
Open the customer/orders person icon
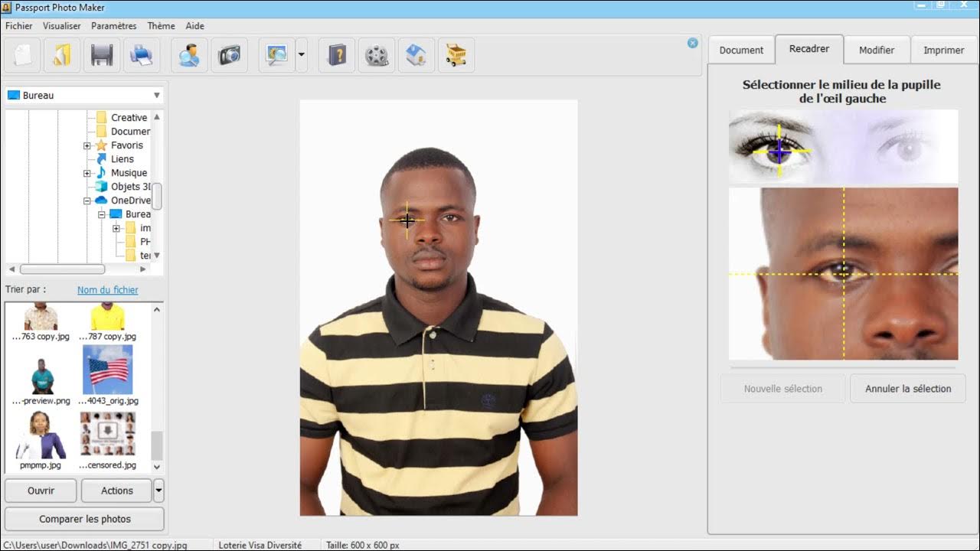click(189, 55)
